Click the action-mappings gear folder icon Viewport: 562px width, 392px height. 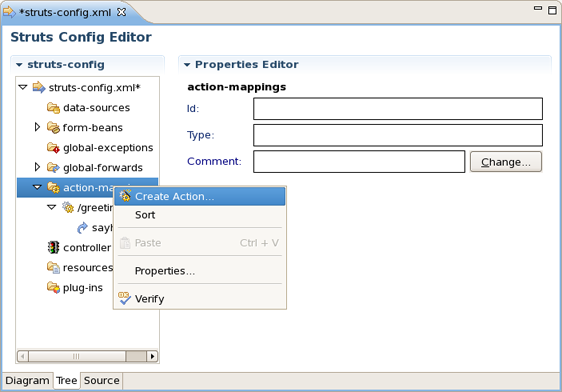[53, 187]
